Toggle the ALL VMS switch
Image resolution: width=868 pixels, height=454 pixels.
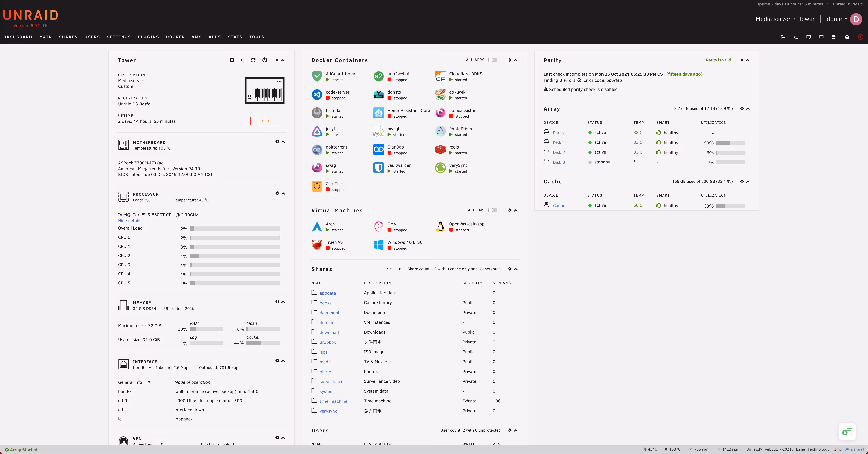tap(493, 210)
